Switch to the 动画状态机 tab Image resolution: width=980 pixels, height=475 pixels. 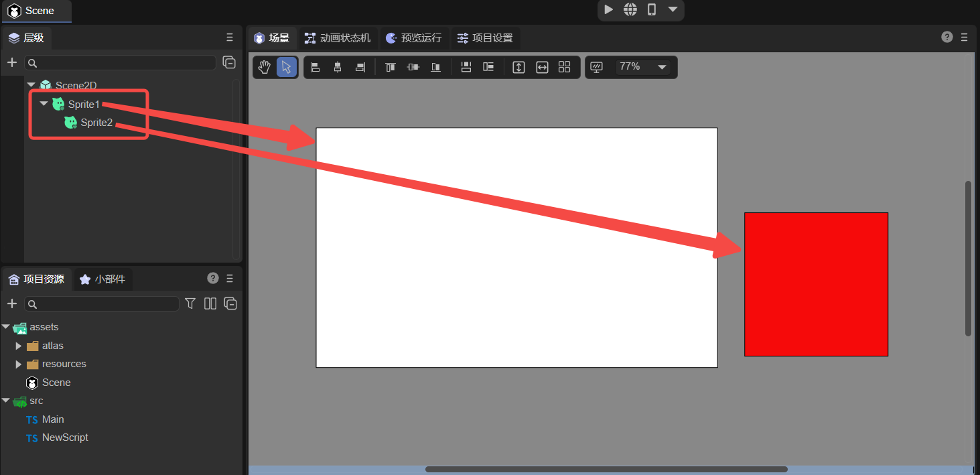click(338, 38)
